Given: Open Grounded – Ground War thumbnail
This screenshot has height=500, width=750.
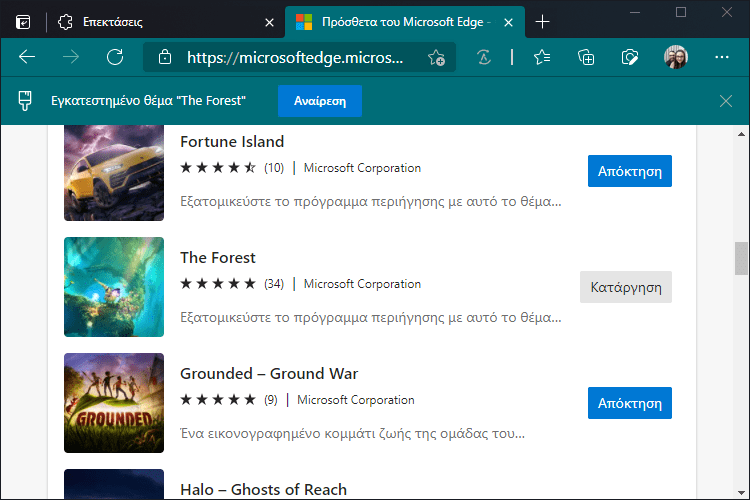Looking at the screenshot, I should point(114,403).
